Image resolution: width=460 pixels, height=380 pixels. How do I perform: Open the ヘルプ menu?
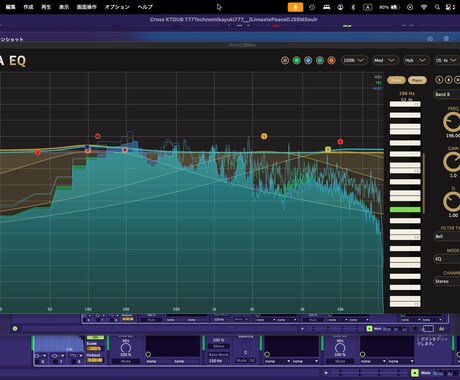coord(145,7)
